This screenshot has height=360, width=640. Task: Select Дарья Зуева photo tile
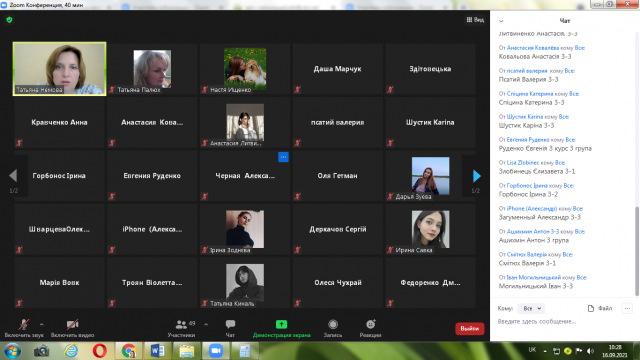click(x=430, y=176)
